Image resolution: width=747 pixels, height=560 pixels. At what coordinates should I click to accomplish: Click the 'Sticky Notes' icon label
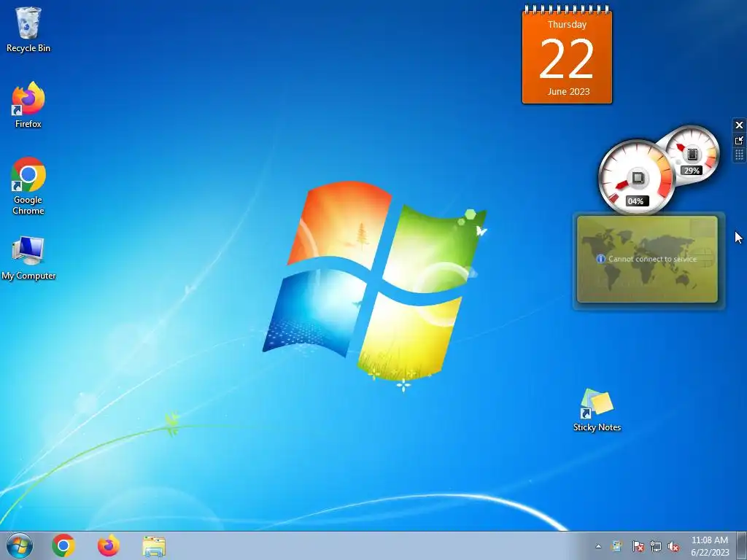(597, 427)
